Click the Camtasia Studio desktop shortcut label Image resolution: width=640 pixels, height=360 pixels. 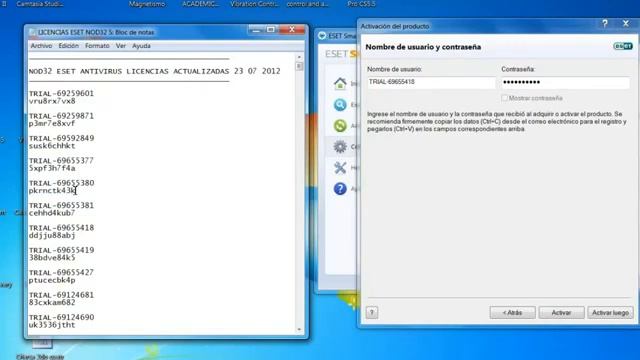click(40, 4)
